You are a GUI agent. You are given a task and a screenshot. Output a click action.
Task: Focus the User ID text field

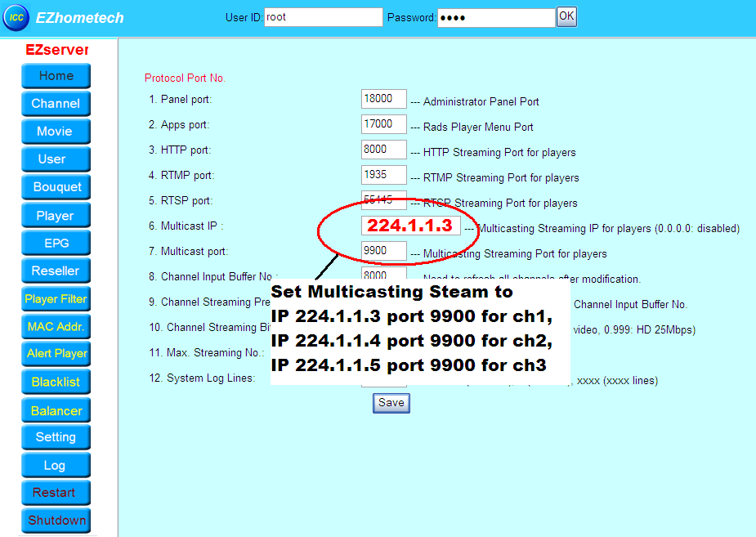[x=323, y=17]
